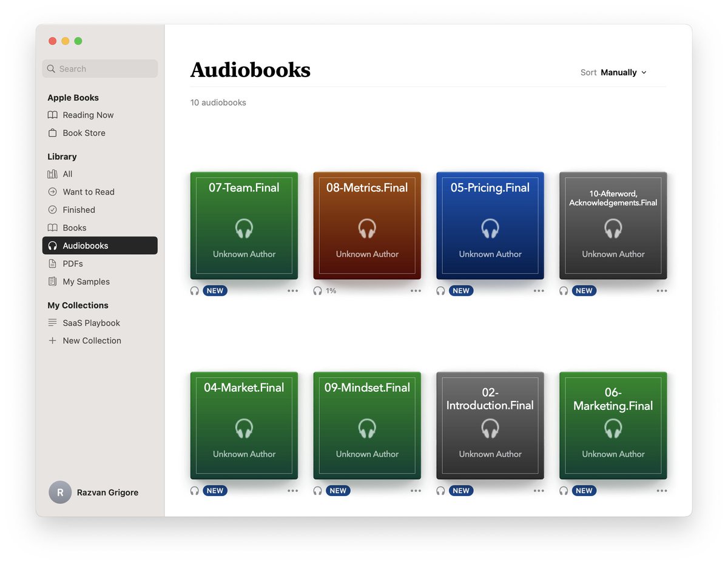Select Audiobooks in the sidebar
Screen dimensions: 728x564
100,246
